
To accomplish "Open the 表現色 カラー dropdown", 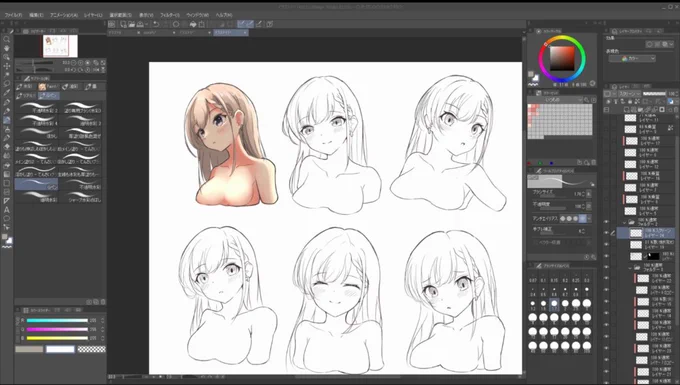I will tap(632, 59).
